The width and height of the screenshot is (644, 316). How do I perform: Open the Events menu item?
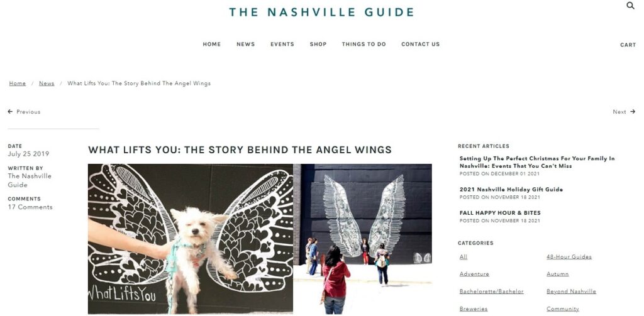click(x=282, y=45)
